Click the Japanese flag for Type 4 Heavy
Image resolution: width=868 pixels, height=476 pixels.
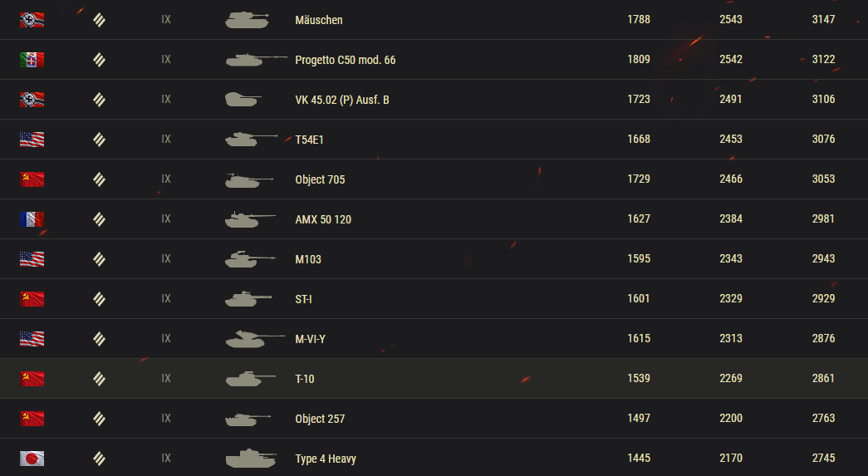[x=32, y=459]
